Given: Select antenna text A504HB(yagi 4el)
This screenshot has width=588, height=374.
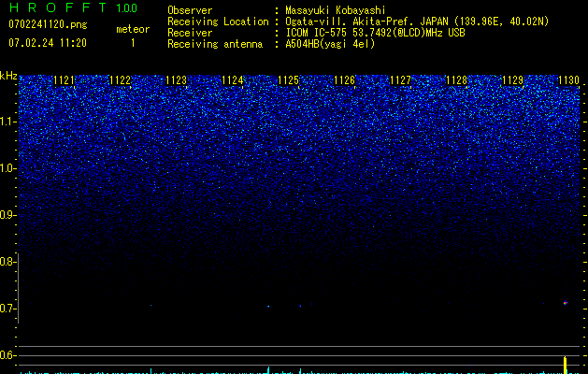Looking at the screenshot, I should tap(330, 44).
